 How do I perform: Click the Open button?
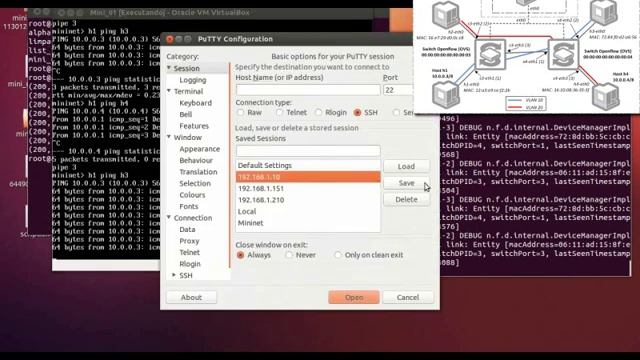(x=353, y=297)
